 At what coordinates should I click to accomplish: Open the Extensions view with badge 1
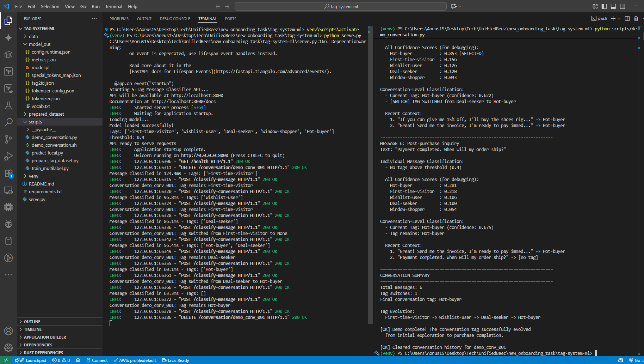(8, 173)
